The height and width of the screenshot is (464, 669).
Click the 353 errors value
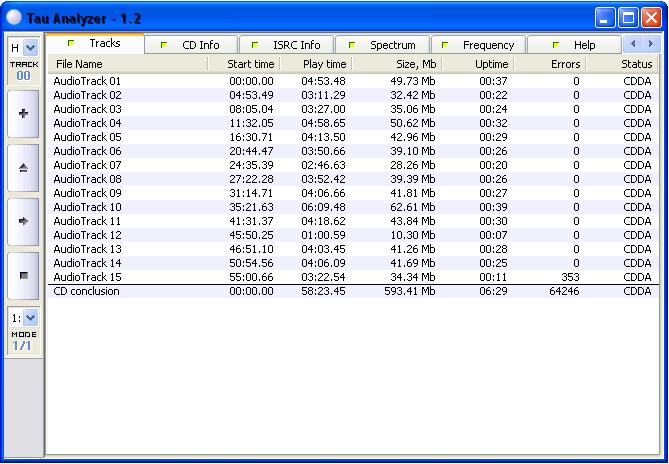pos(569,277)
